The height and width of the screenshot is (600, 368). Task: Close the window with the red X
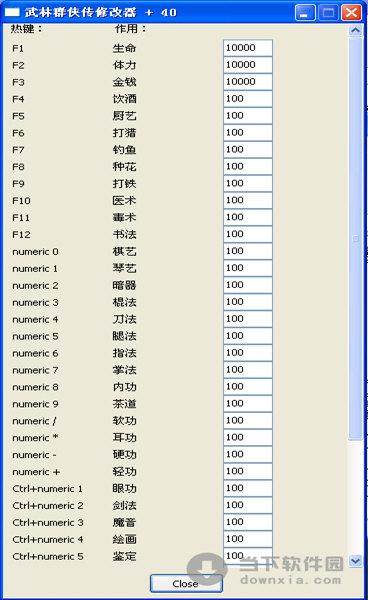pyautogui.click(x=351, y=13)
